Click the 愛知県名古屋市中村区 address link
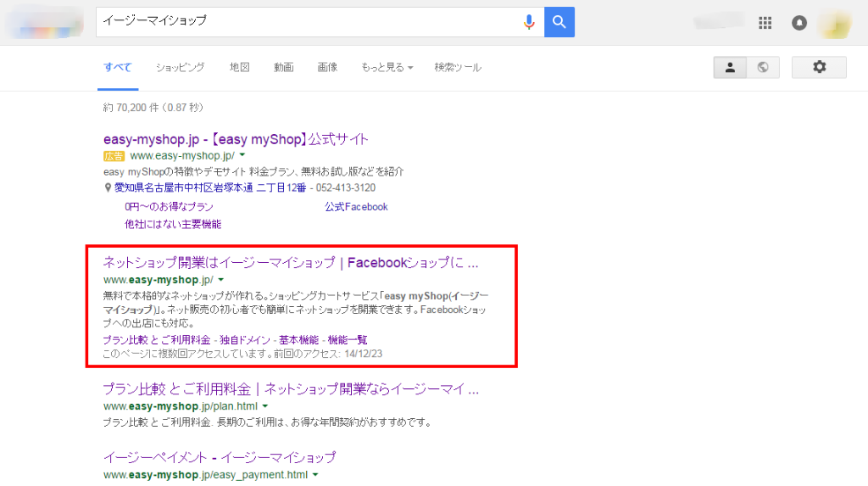Screen dimensions: 868x486 210,187
